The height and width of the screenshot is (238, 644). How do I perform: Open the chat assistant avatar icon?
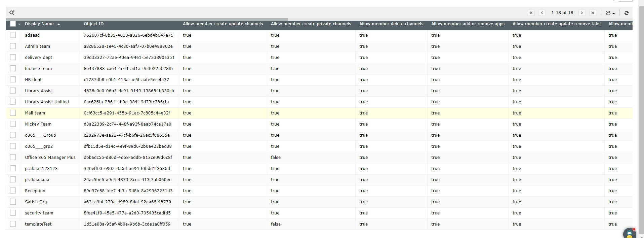click(x=630, y=234)
